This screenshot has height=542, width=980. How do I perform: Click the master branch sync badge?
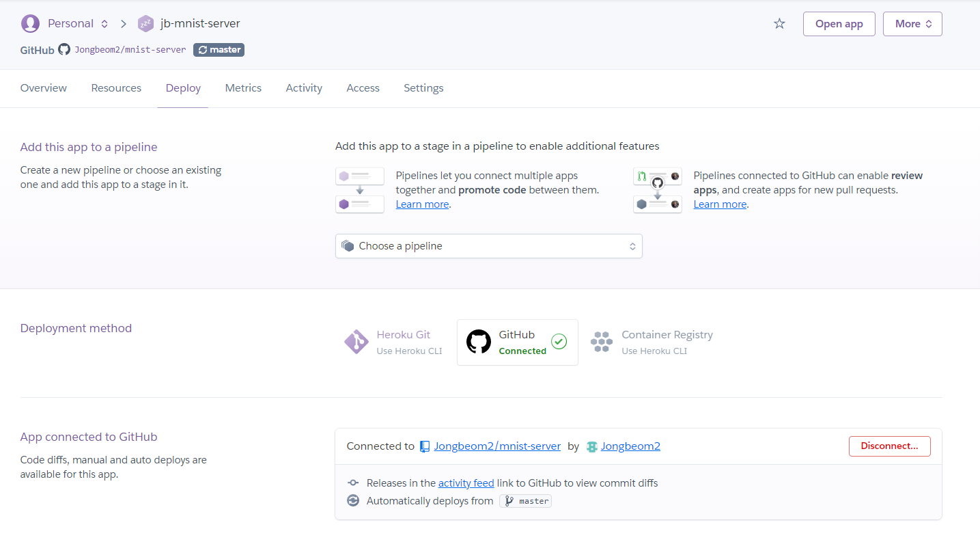coord(219,50)
